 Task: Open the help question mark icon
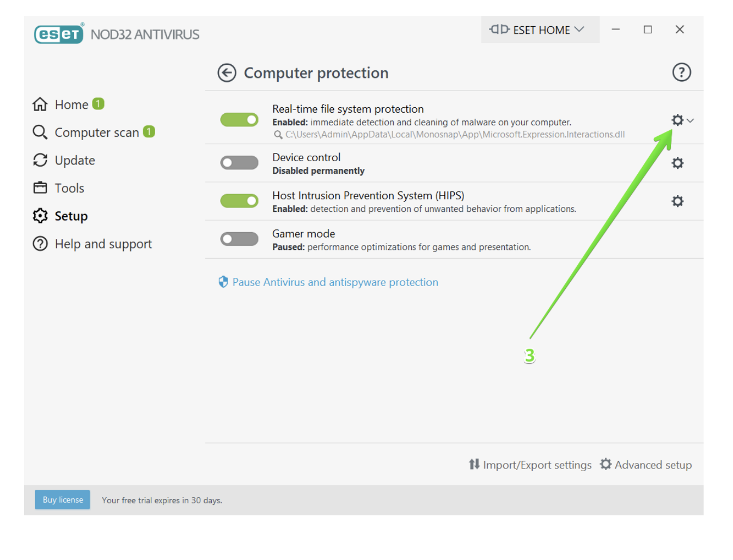pyautogui.click(x=681, y=72)
